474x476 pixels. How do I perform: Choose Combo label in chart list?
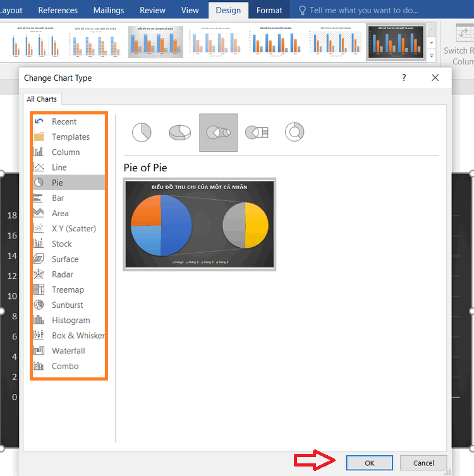[x=65, y=366]
